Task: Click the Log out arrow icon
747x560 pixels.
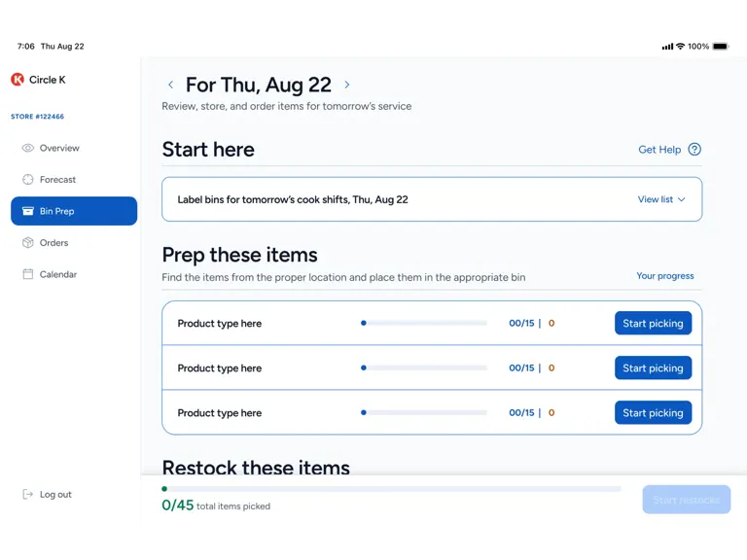Action: pyautogui.click(x=28, y=494)
